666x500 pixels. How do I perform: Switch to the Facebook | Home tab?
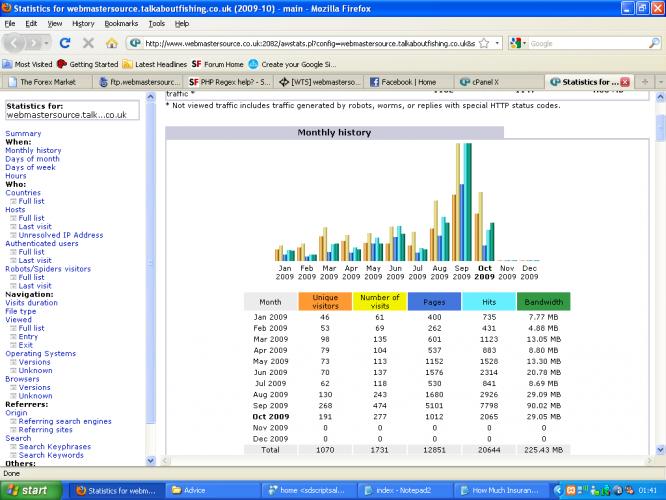coord(409,82)
